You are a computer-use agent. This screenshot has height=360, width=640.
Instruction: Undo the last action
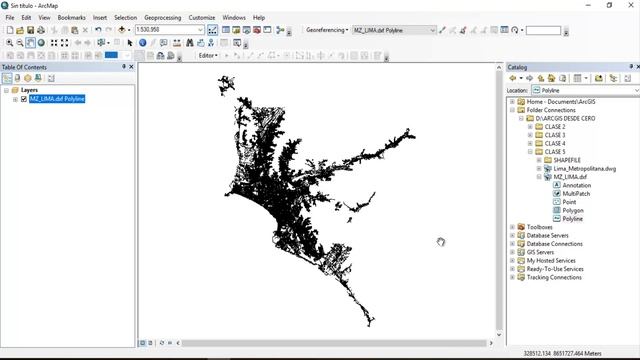[98, 30]
